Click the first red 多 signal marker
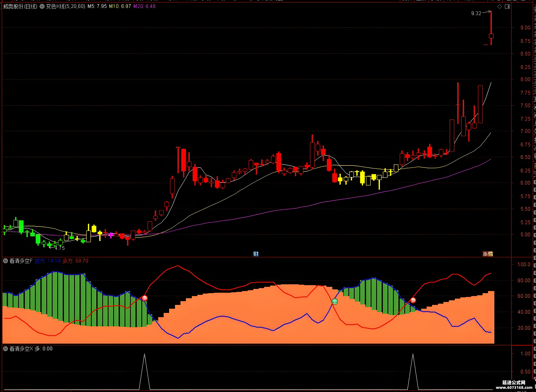 [145, 298]
